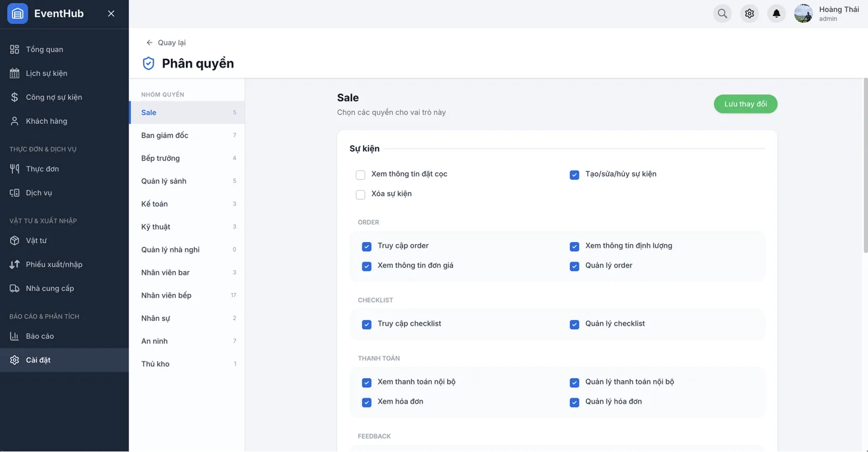The height and width of the screenshot is (452, 868).
Task: Uncheck Quản lý order checkbox
Action: coord(574,266)
